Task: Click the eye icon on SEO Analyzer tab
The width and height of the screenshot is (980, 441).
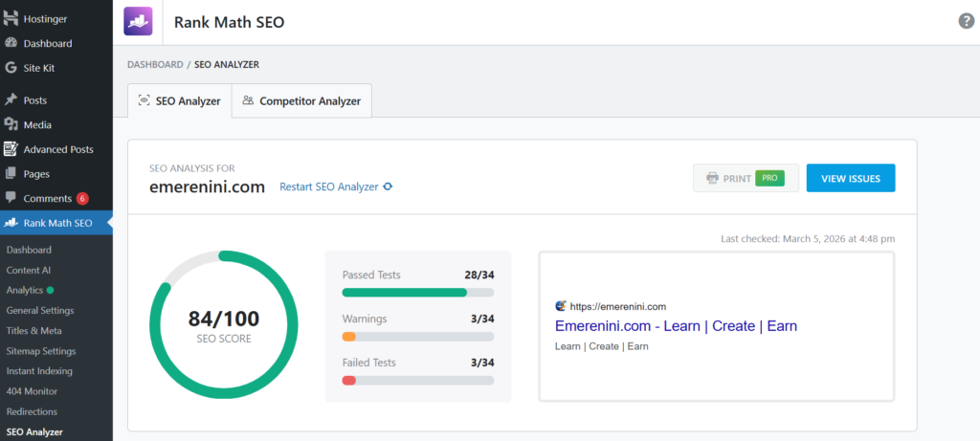Action: 145,100
